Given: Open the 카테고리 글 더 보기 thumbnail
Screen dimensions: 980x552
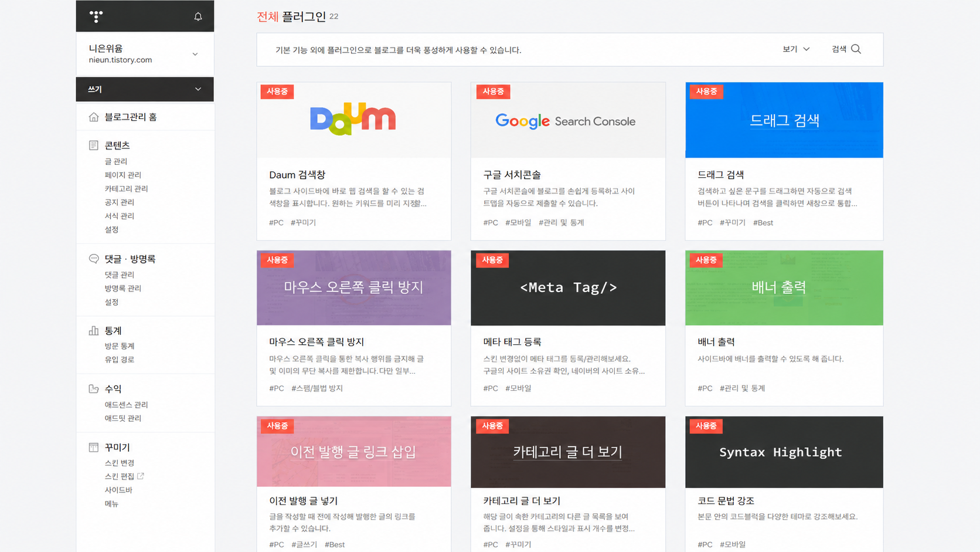Looking at the screenshot, I should (568, 452).
